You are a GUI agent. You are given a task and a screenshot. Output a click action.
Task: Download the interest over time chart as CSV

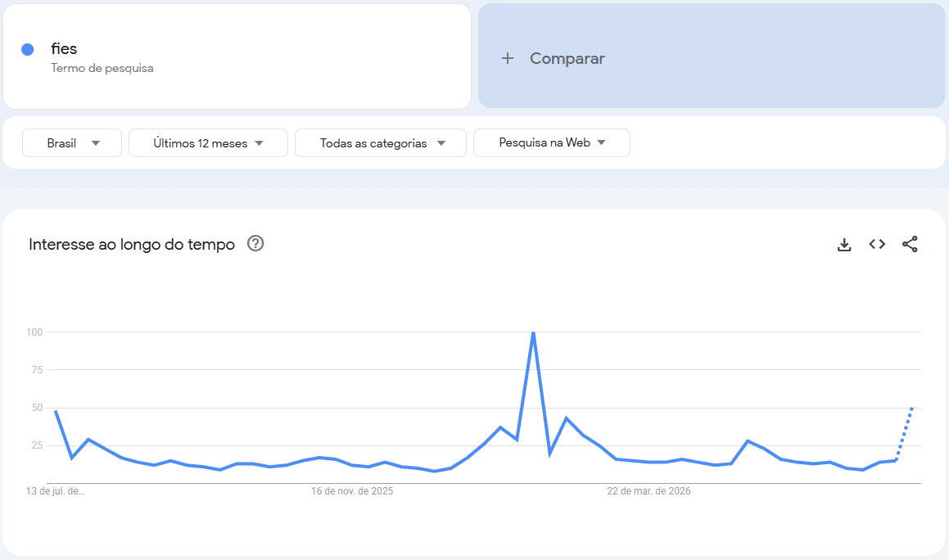tap(844, 245)
